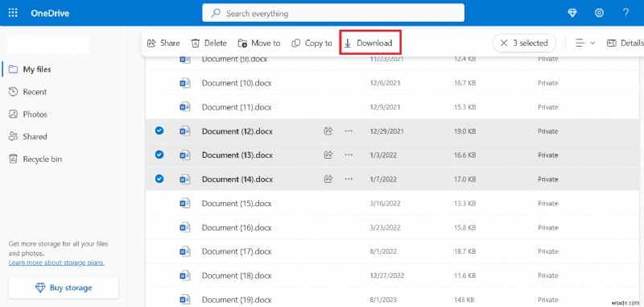Click the Word icon for Document (12).docx

coord(185,131)
